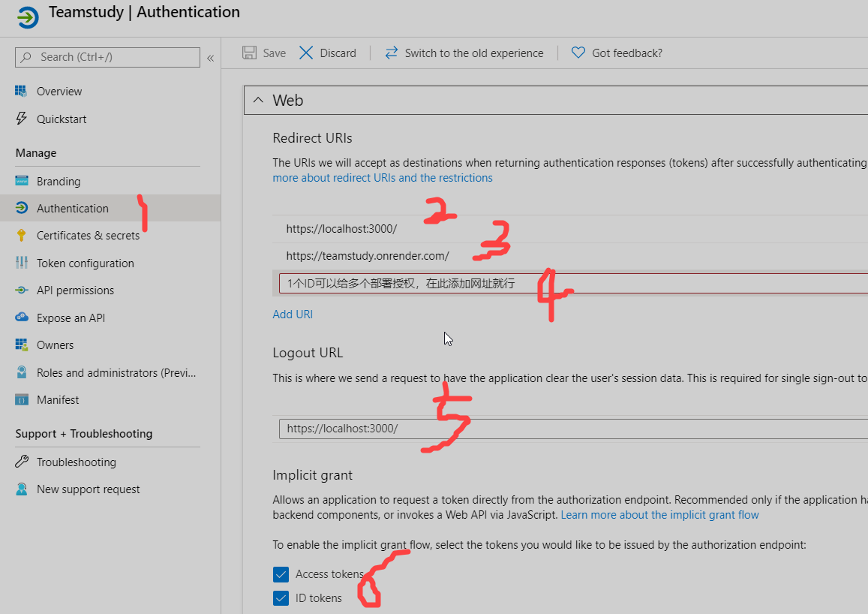Click the Quickstart lightning icon
The width and height of the screenshot is (868, 614).
tap(21, 119)
